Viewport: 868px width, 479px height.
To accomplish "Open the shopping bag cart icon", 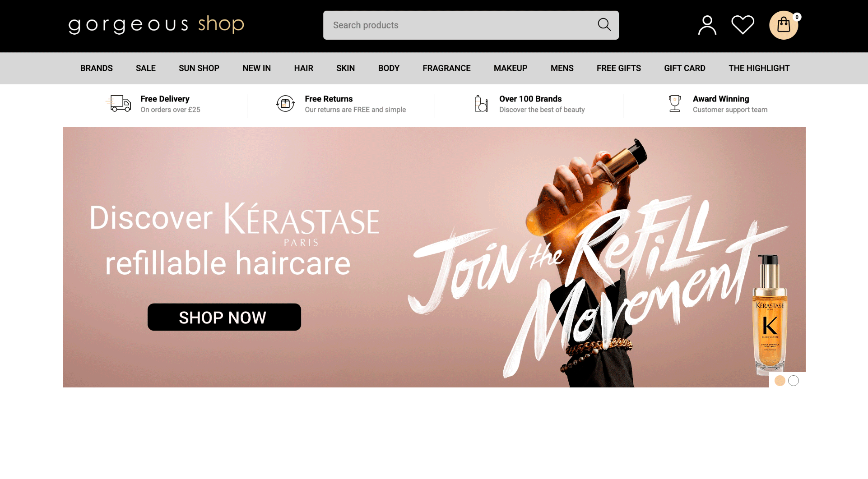I will tap(784, 25).
